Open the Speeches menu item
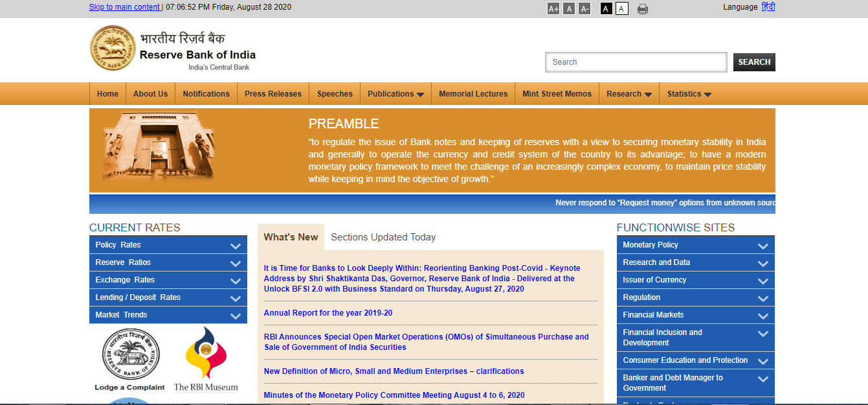 (x=335, y=94)
